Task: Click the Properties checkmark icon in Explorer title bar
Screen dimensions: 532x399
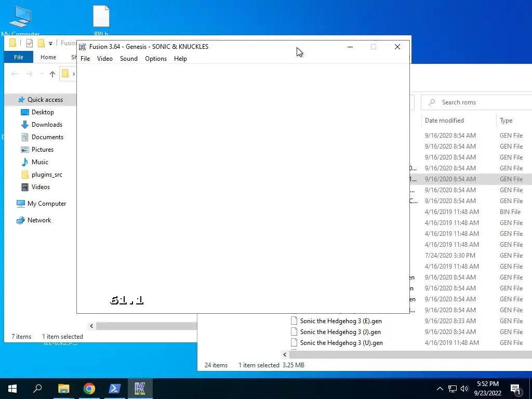Action: [30, 43]
